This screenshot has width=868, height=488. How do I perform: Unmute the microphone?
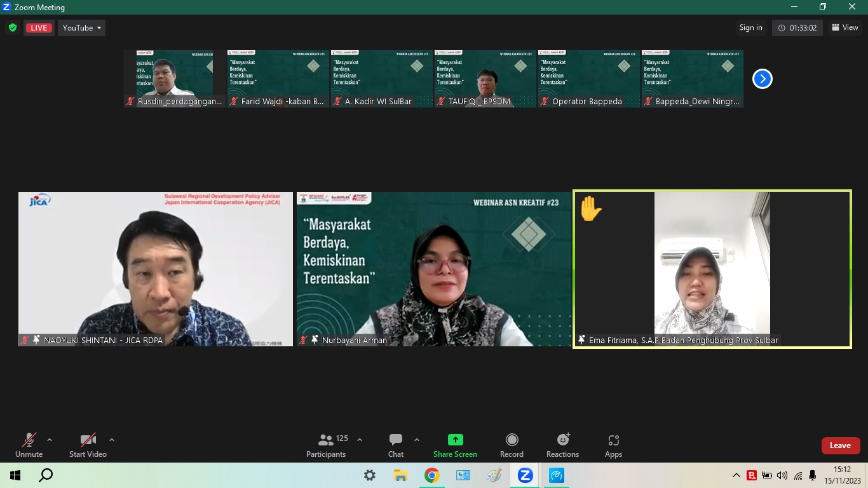coord(29,445)
